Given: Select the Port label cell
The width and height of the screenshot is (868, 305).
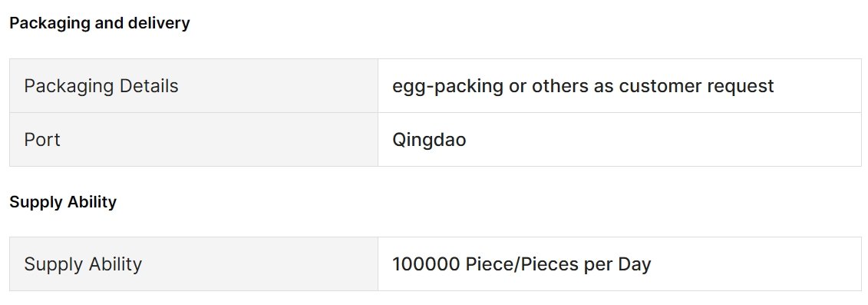Looking at the screenshot, I should 193,140.
